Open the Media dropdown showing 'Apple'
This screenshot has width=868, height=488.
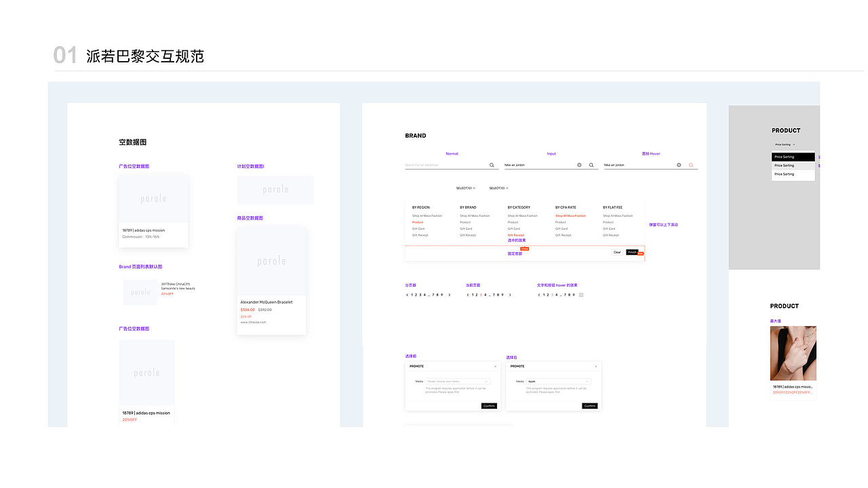coord(559,382)
